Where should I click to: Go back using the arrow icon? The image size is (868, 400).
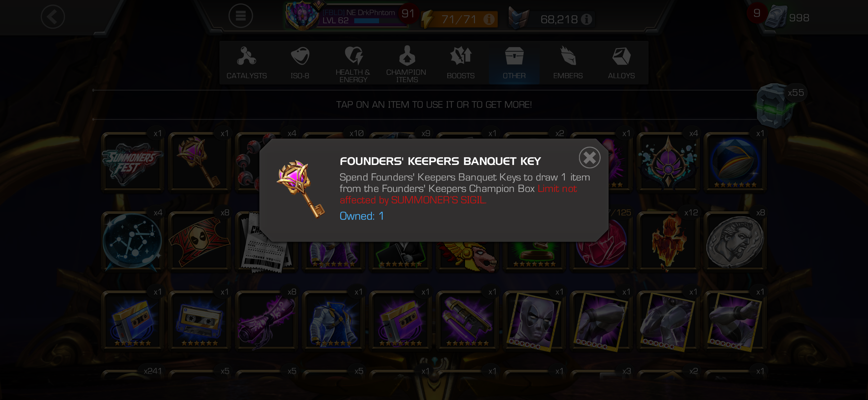[52, 16]
